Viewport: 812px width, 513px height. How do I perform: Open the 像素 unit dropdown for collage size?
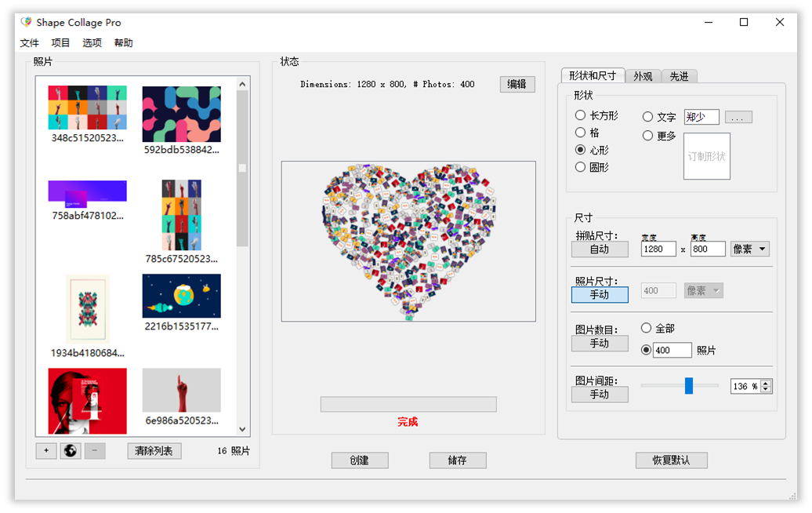pyautogui.click(x=749, y=249)
